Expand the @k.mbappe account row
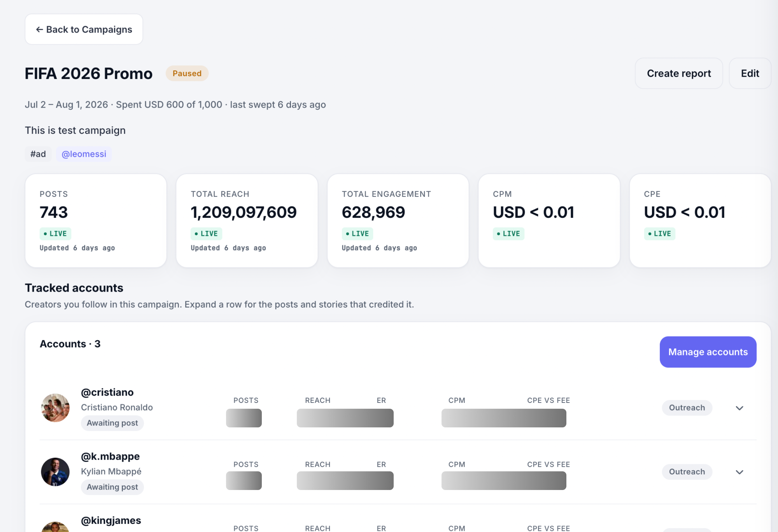The width and height of the screenshot is (778, 532). pyautogui.click(x=739, y=472)
